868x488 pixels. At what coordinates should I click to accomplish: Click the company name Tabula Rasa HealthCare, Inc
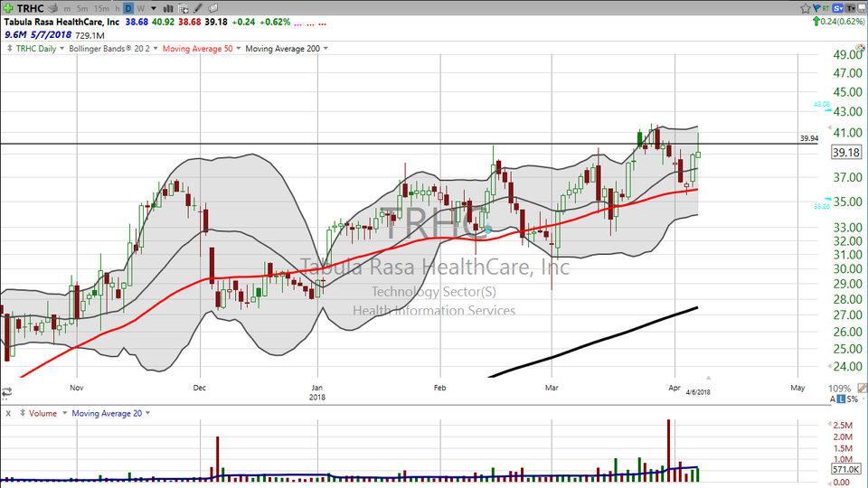tap(61, 22)
